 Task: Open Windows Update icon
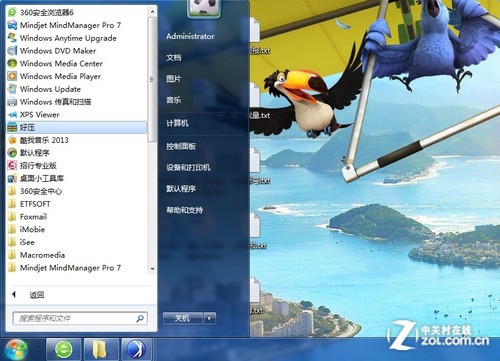click(x=12, y=89)
